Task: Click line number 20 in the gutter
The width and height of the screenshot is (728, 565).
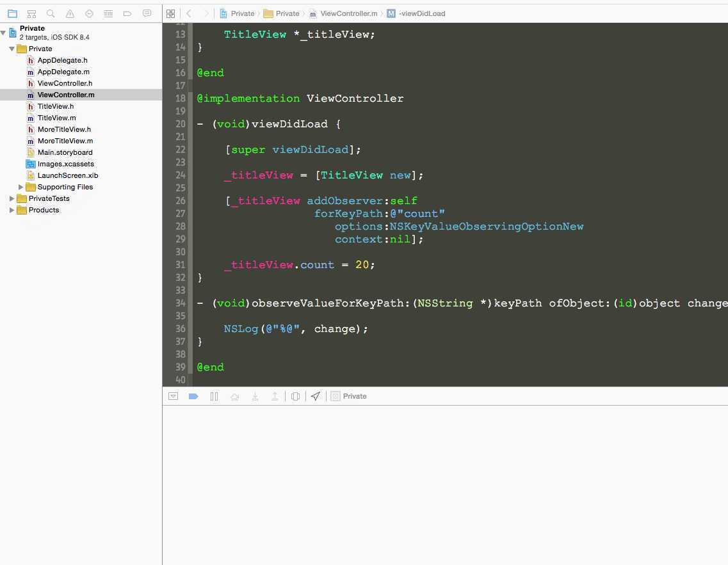Action: point(180,124)
